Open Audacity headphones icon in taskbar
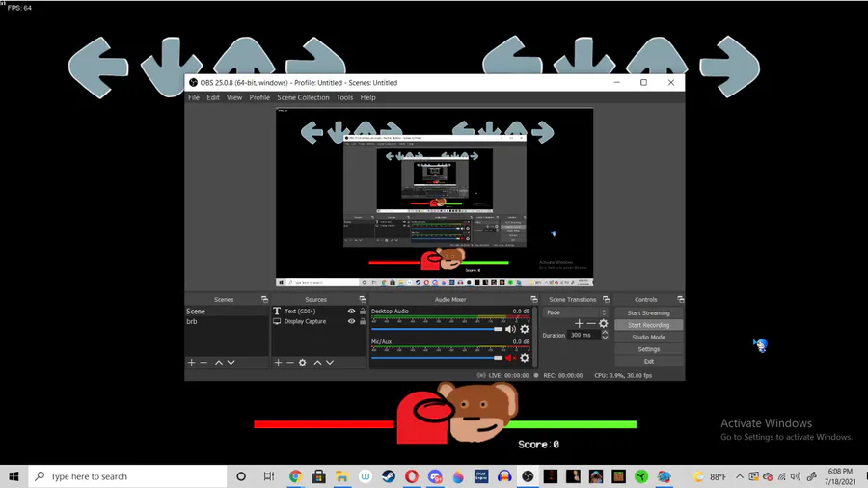The width and height of the screenshot is (868, 488). pyautogui.click(x=504, y=476)
